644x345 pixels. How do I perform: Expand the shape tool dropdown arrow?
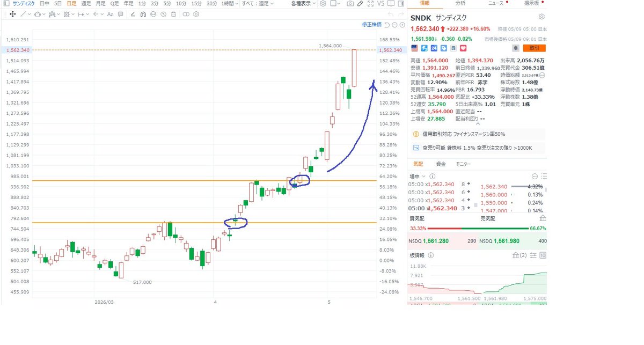point(44,14)
